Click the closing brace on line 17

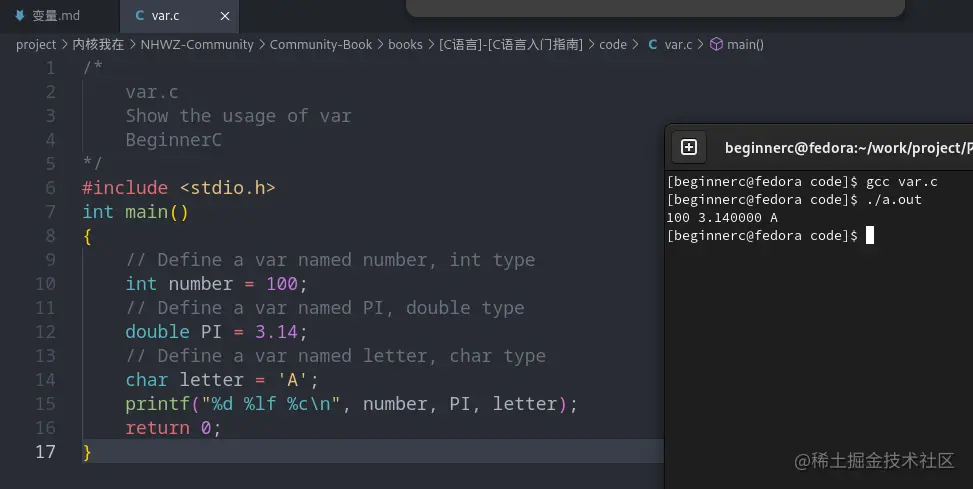click(x=87, y=452)
